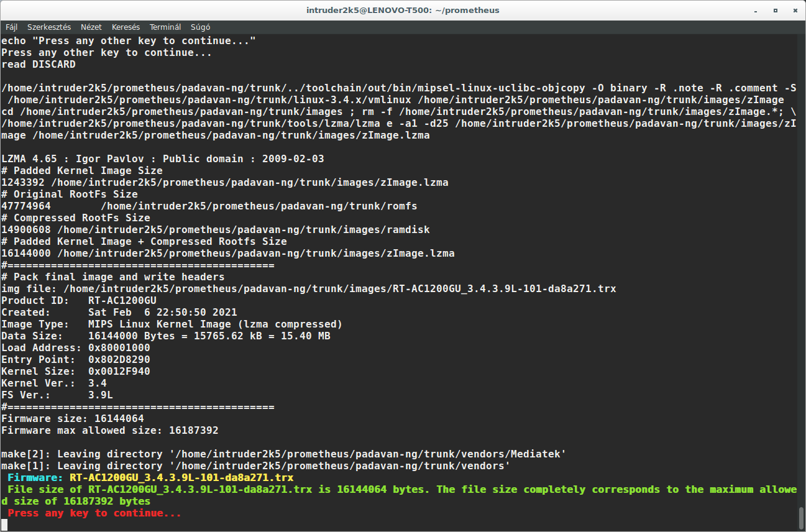
Task: Click the line starting with 16144000 /home
Action: [228, 254]
